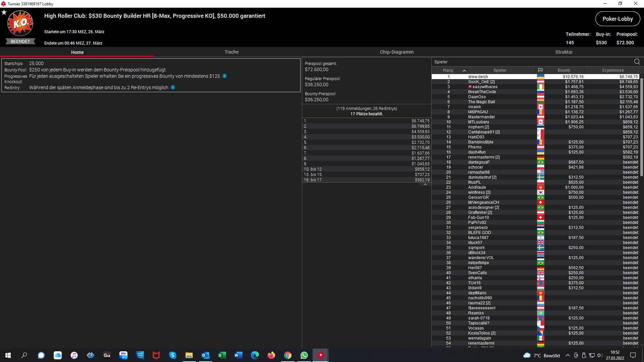Viewport: 644px width, 362px height.
Task: Click the player list vertical scrollbar
Action: pyautogui.click(x=642, y=127)
